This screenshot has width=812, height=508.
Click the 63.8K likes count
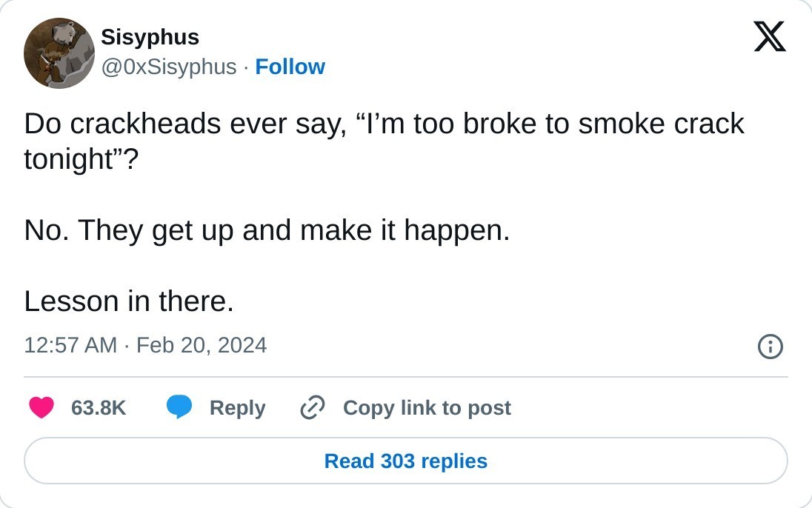click(99, 407)
